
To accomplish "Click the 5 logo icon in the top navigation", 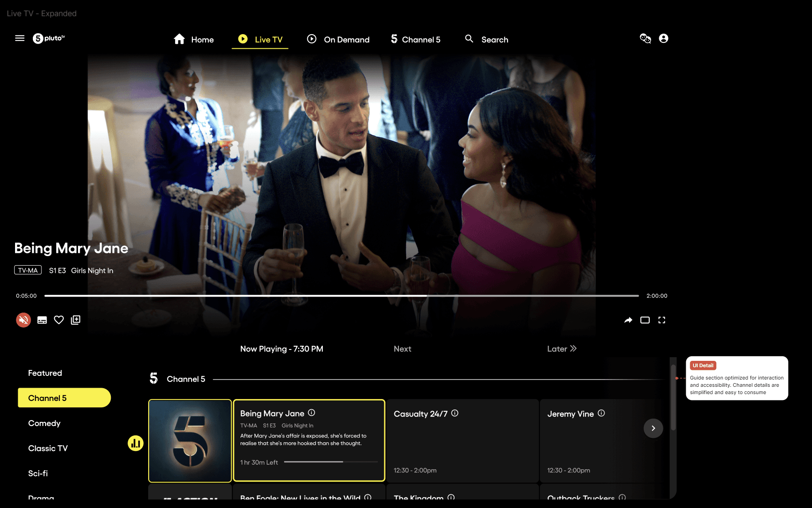I will click(394, 39).
